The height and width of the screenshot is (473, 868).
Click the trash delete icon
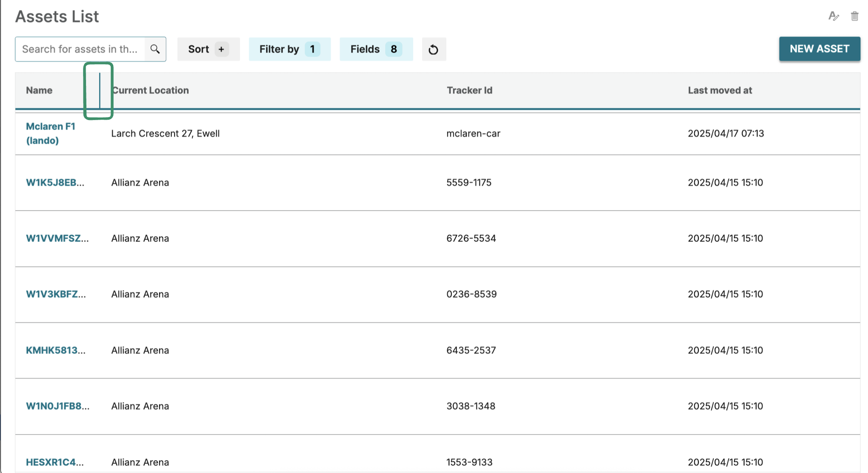pyautogui.click(x=854, y=16)
